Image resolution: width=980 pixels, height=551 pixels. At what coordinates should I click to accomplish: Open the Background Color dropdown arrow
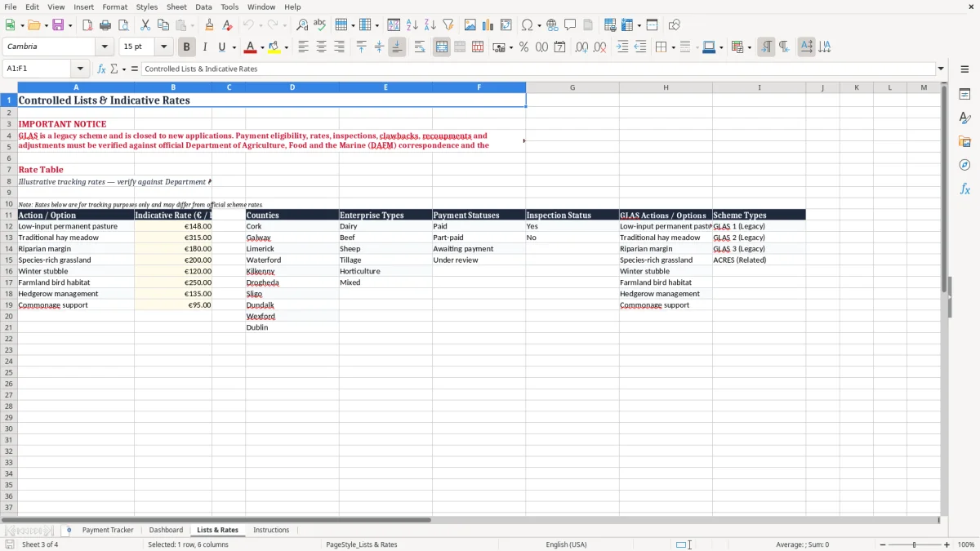click(287, 47)
